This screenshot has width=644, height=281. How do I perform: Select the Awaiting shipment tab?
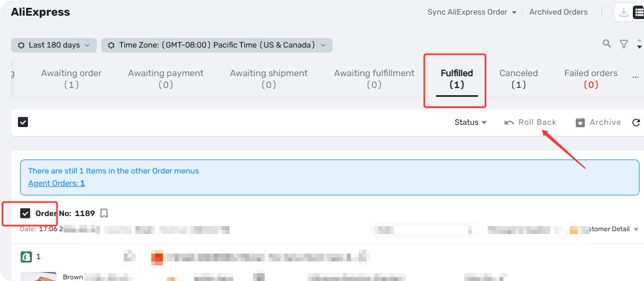click(x=268, y=78)
